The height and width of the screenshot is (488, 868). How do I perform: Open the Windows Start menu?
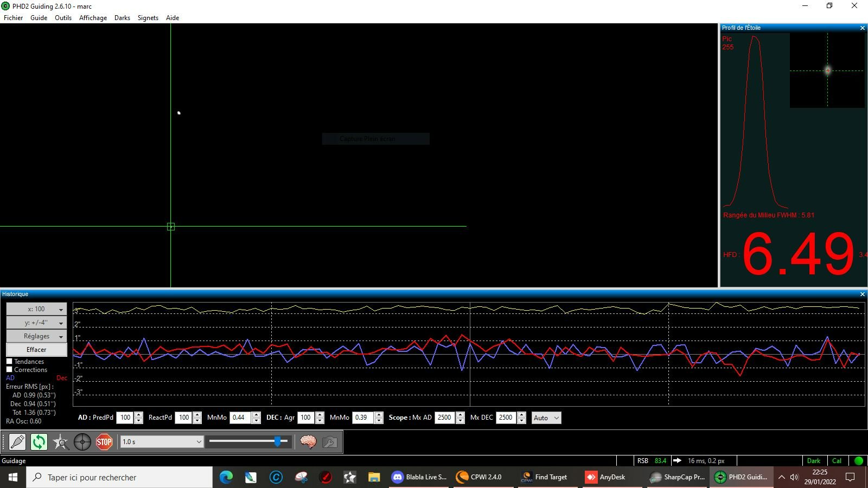coord(13,477)
